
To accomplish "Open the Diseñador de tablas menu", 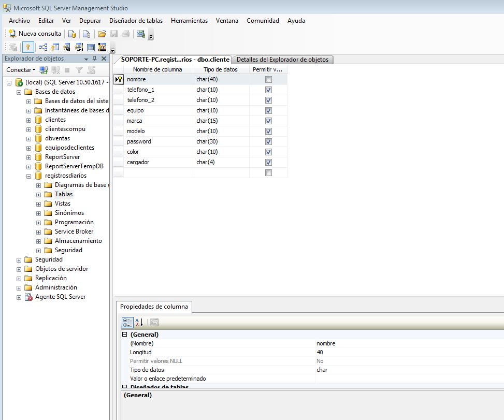I will (x=136, y=21).
